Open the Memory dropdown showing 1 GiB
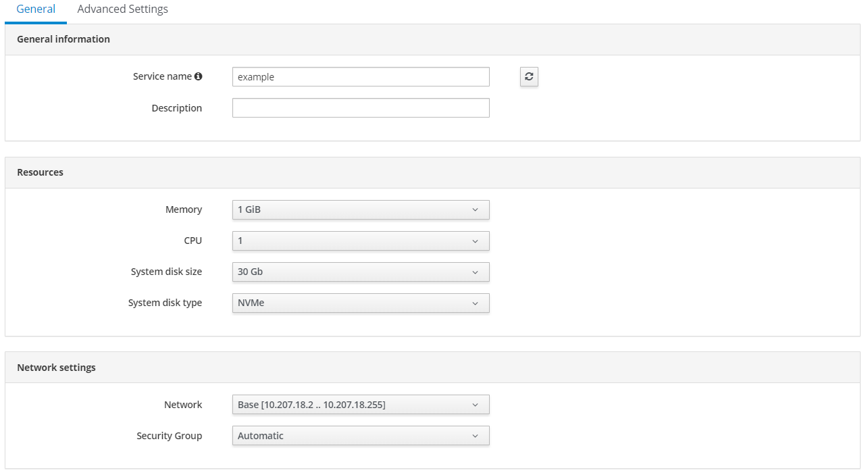 (x=361, y=210)
